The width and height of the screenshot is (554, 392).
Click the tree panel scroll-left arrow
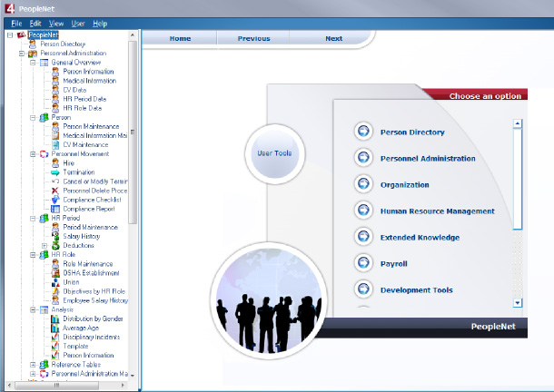(x=9, y=385)
